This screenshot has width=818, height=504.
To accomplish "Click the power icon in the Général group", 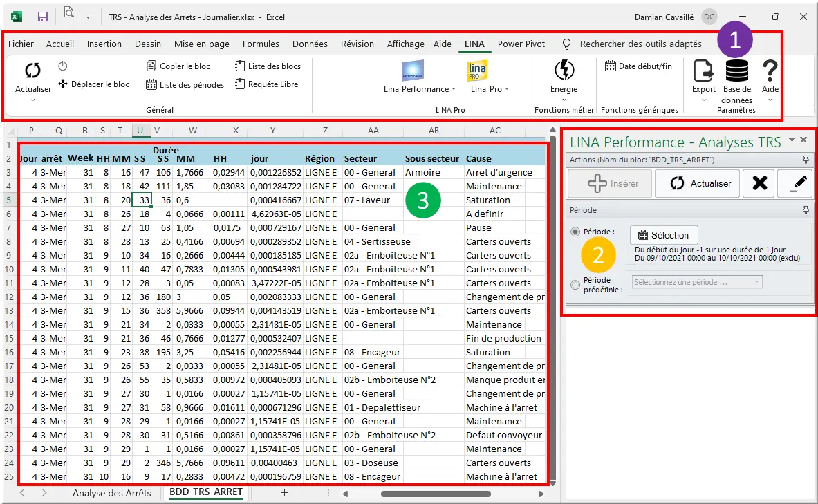I will tap(63, 66).
